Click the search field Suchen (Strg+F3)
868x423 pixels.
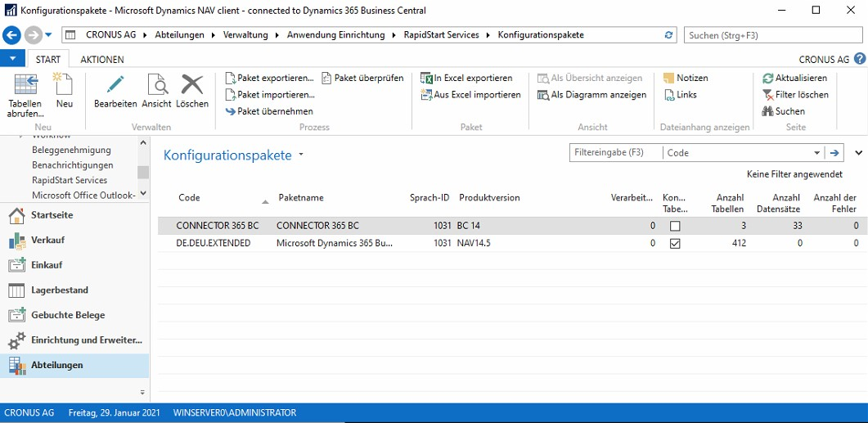coord(773,35)
